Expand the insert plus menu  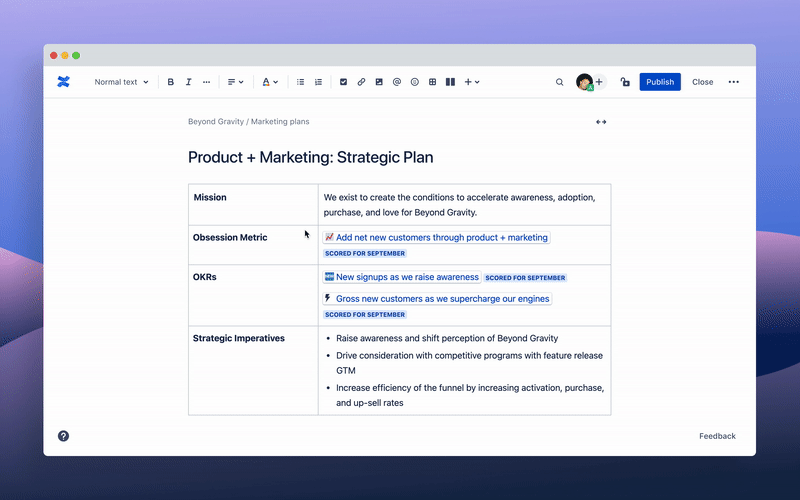tap(472, 82)
